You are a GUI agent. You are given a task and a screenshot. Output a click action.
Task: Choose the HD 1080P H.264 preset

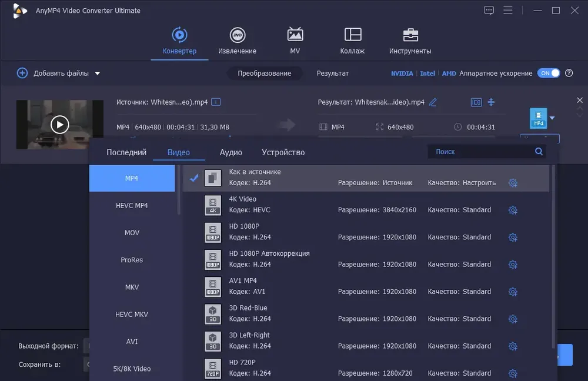point(366,232)
